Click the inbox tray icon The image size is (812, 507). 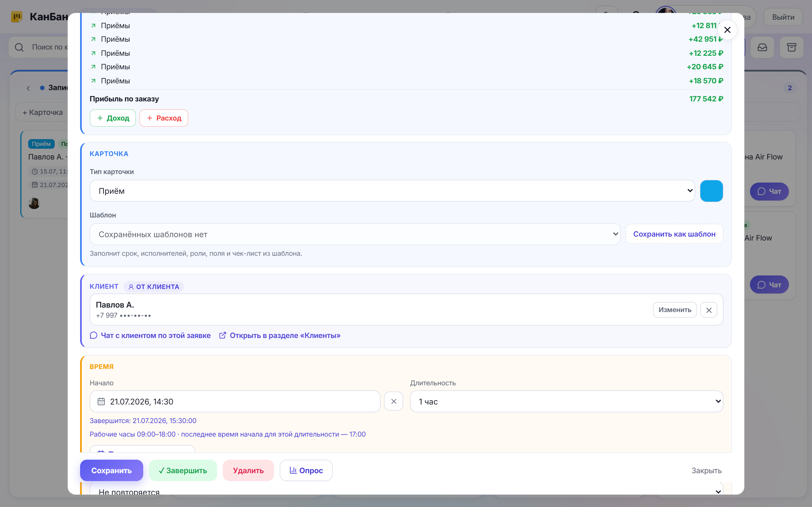click(x=762, y=47)
